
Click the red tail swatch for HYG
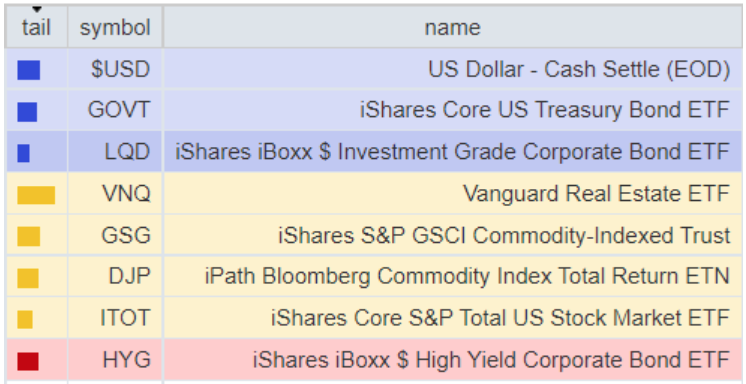[x=28, y=361]
